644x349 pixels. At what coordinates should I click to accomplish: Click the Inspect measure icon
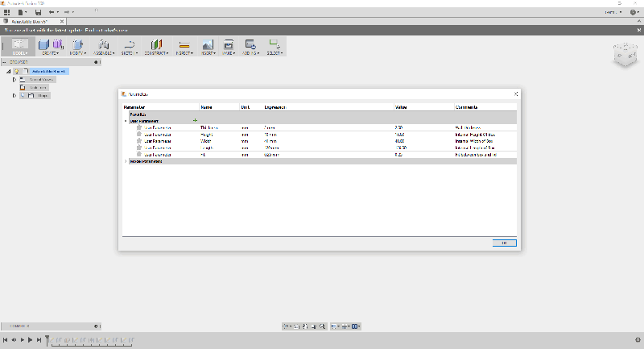tap(184, 44)
